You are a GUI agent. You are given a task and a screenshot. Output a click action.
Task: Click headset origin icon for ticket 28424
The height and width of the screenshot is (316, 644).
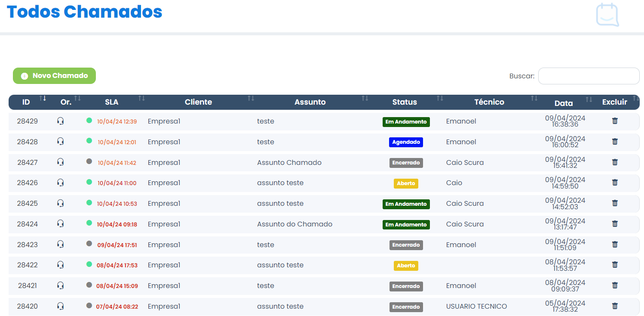click(x=61, y=223)
